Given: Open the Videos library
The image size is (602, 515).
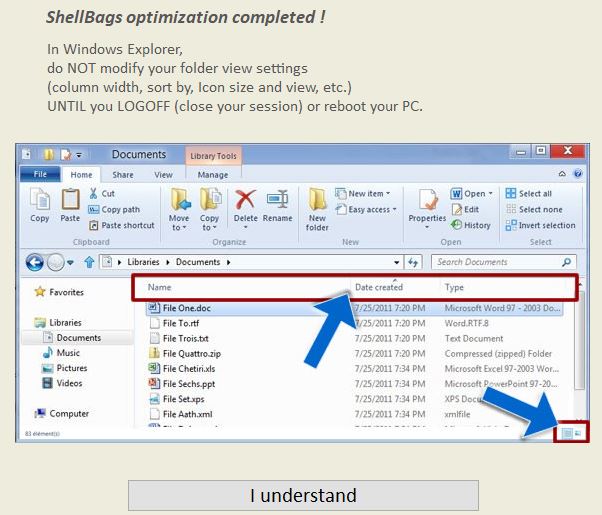Looking at the screenshot, I should (x=62, y=383).
